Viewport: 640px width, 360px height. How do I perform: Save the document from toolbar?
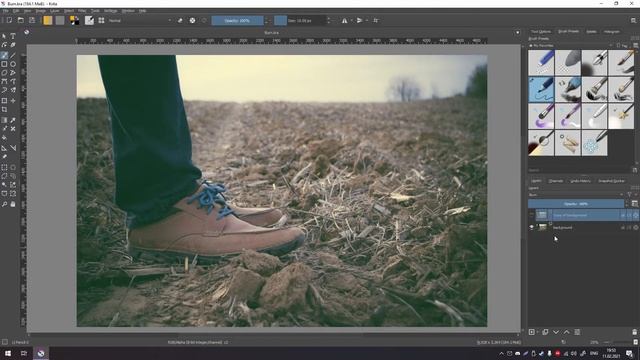coord(32,20)
